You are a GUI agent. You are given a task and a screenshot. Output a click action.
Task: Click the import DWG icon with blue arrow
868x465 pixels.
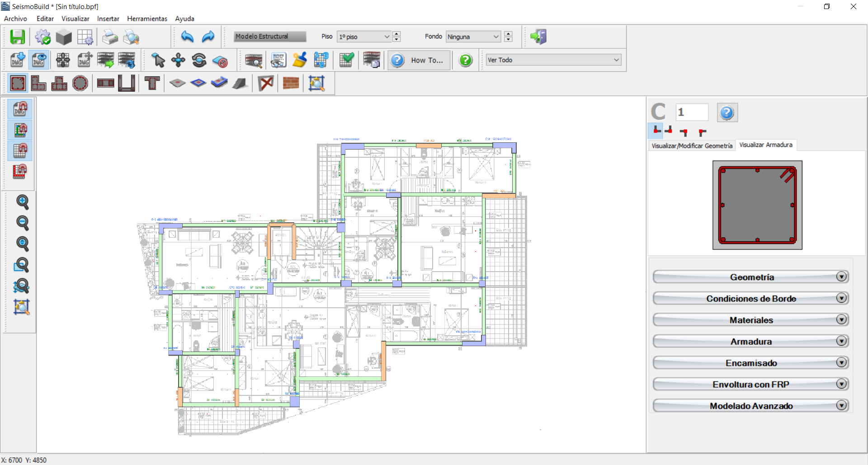click(x=18, y=60)
